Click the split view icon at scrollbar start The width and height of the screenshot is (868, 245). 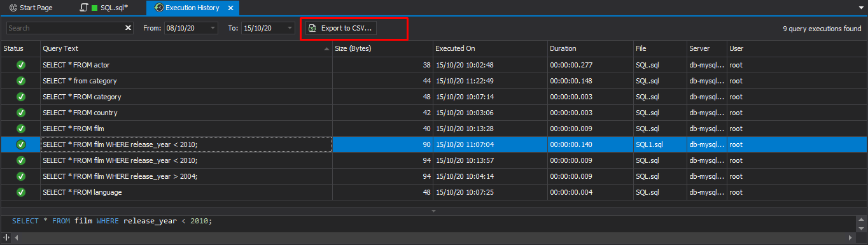point(6,238)
